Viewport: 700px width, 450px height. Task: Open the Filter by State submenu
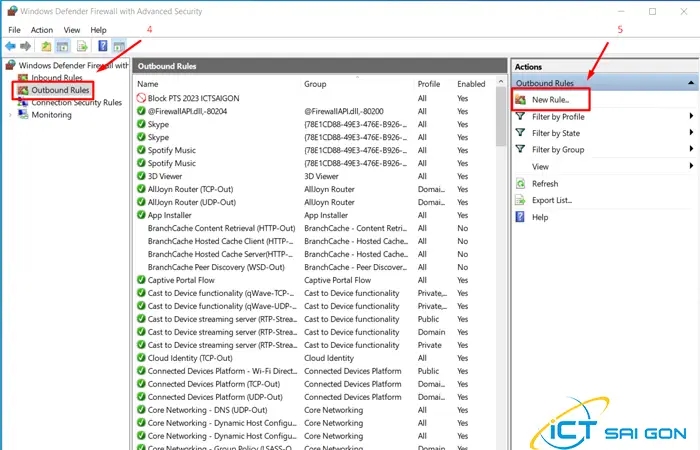click(691, 133)
